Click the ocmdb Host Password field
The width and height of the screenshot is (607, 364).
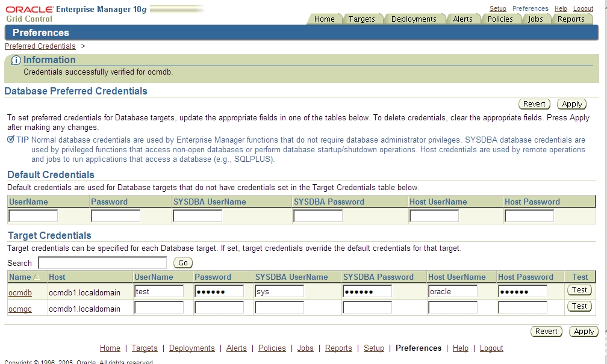[x=523, y=291]
